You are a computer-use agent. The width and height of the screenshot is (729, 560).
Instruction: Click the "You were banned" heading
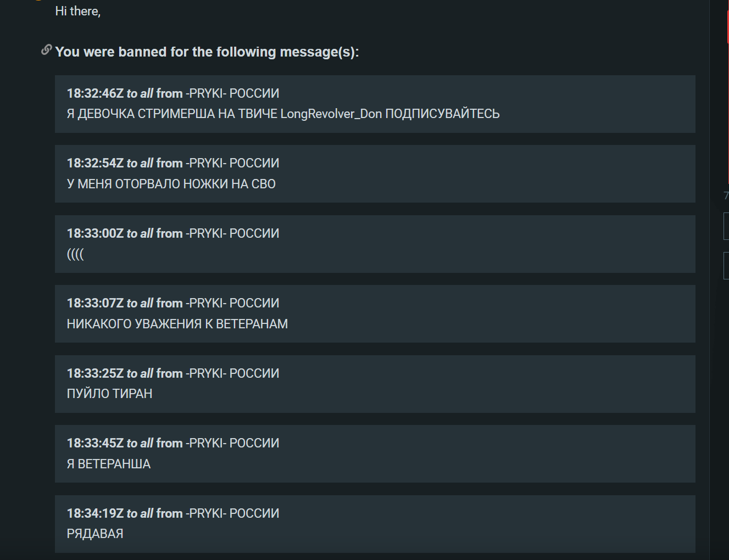(x=207, y=52)
